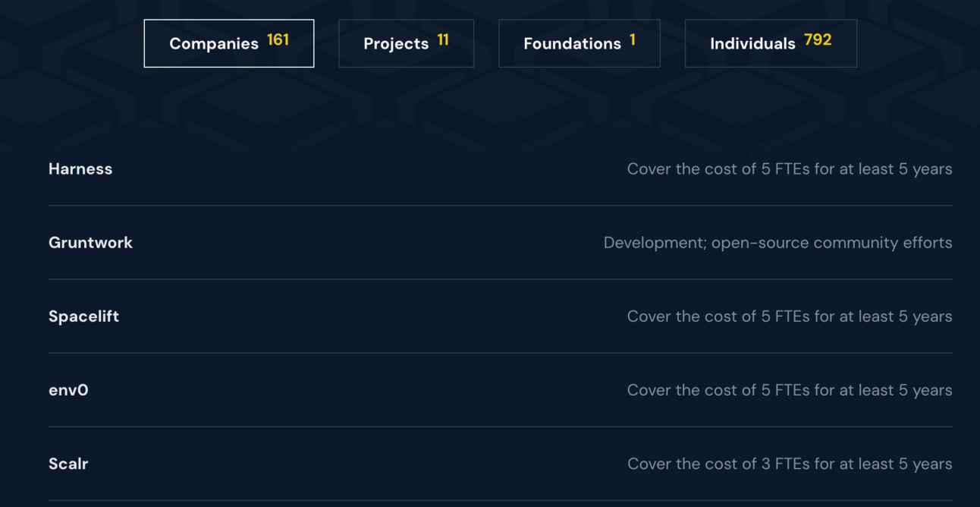Click the Spacelift company name

point(83,316)
